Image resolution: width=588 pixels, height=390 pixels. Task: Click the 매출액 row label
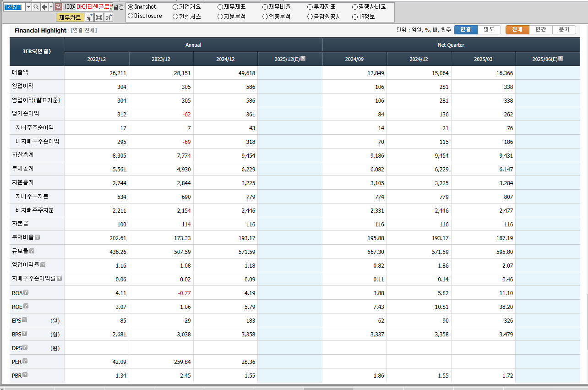(x=20, y=72)
